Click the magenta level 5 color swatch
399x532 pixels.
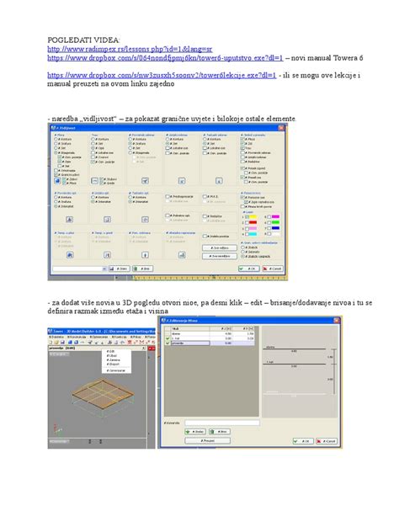pyautogui.click(x=275, y=216)
